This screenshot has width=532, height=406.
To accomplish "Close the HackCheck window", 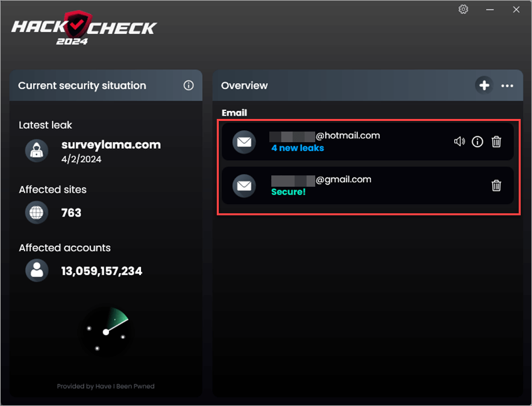I will (x=516, y=9).
